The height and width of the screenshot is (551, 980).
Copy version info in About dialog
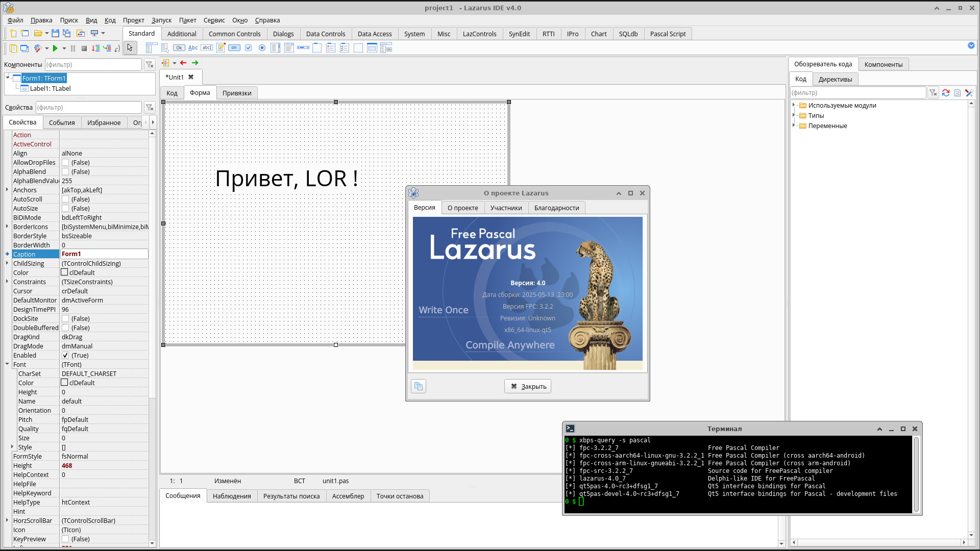pos(419,386)
